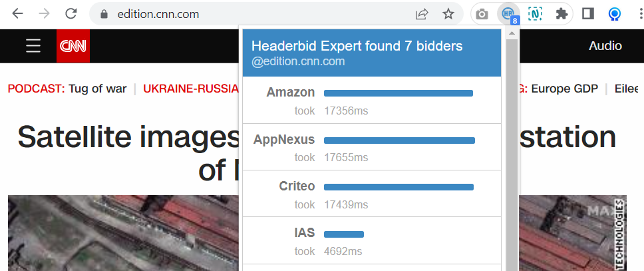644x271 pixels.
Task: Reload the CNN page
Action: point(71,14)
